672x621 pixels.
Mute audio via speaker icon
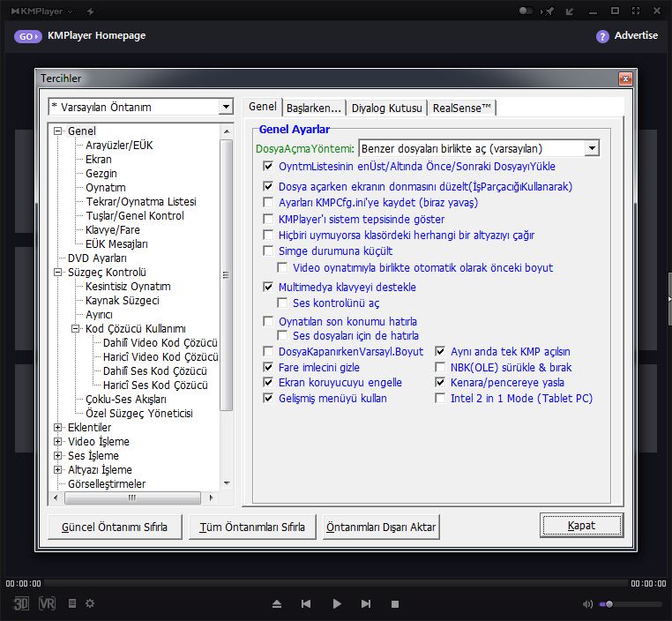click(587, 604)
